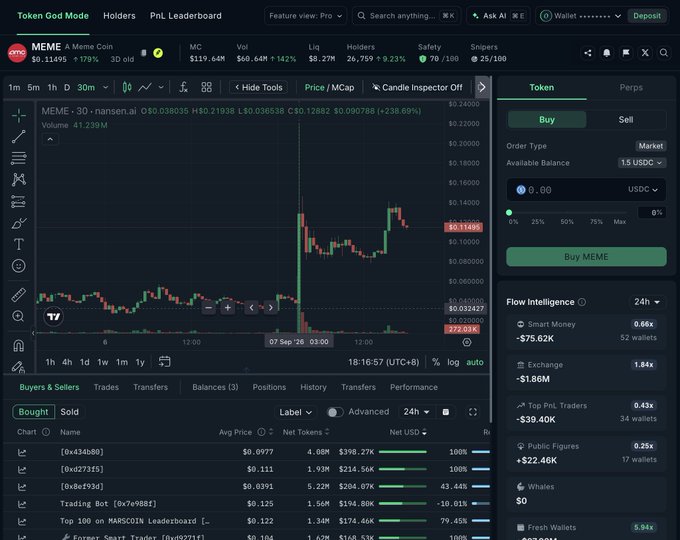Expand the 30m timeframe dropdown arrow
The image size is (680, 540).
click(105, 87)
